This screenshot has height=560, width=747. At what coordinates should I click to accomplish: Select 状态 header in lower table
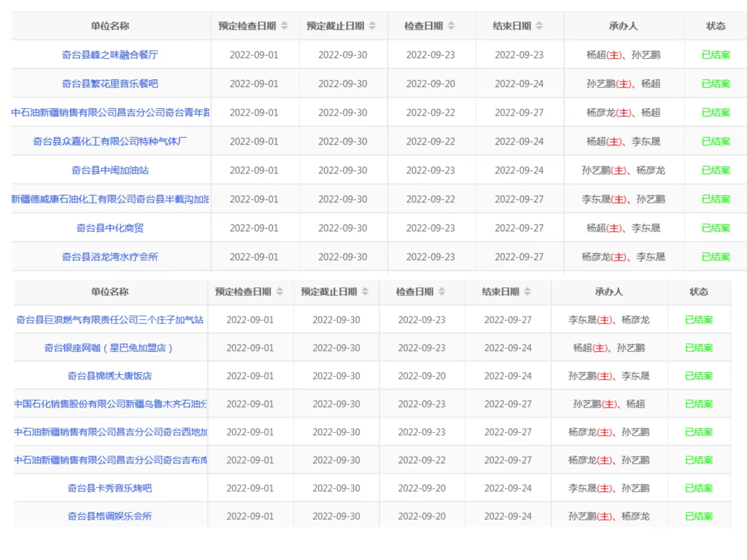point(699,291)
